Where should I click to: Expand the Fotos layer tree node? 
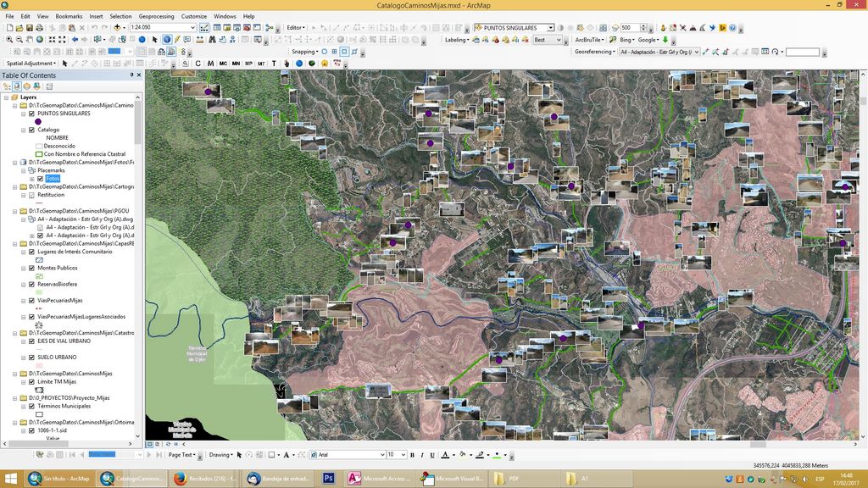point(31,179)
